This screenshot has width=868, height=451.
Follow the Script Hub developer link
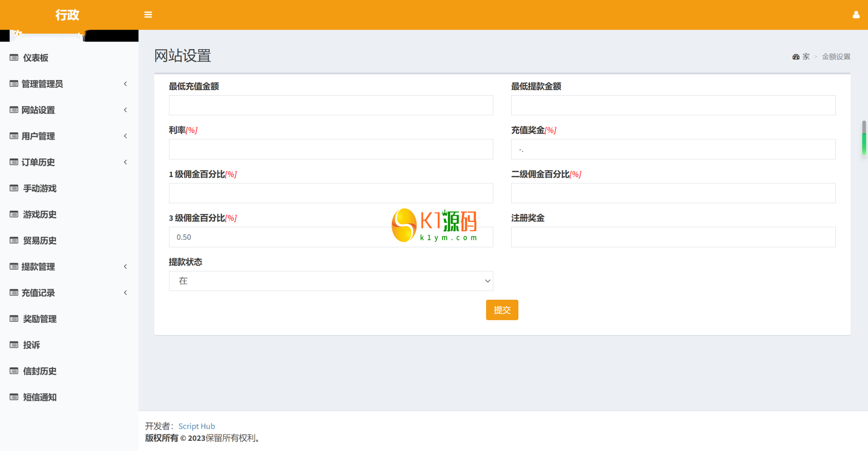(197, 426)
